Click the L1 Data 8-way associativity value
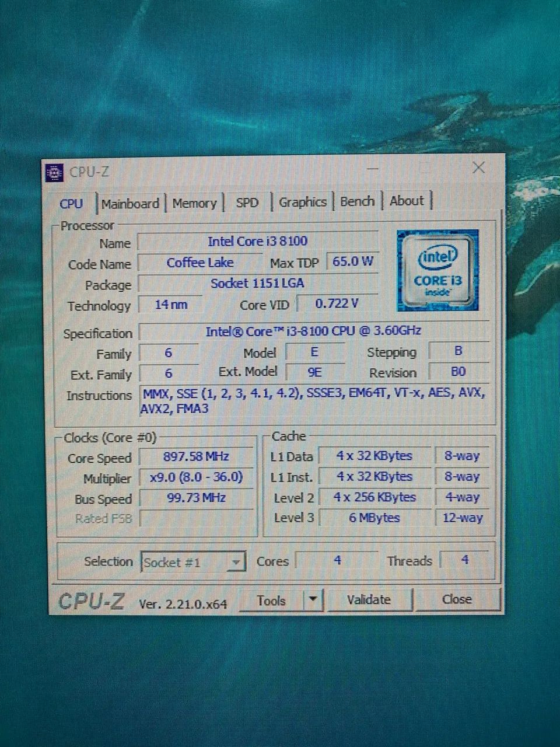560x747 pixels. pos(461,456)
